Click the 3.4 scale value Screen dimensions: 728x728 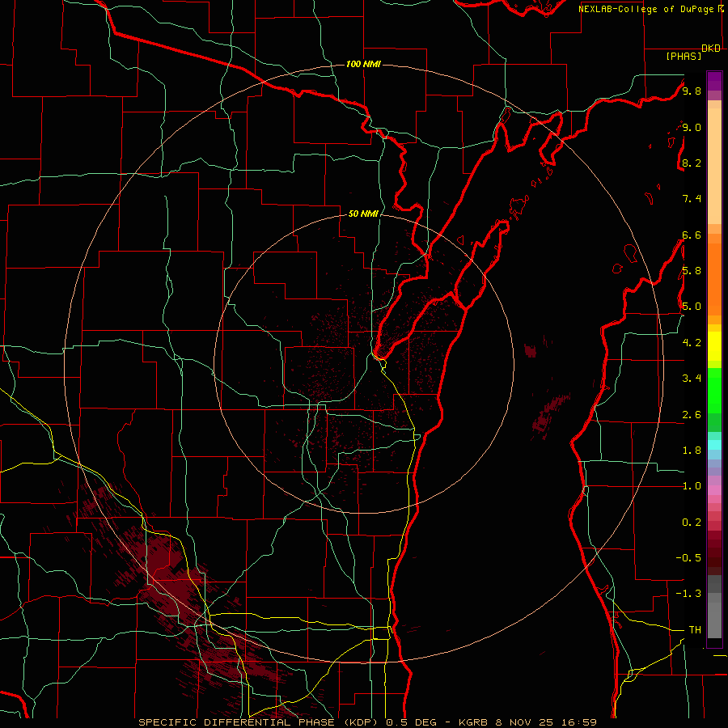pyautogui.click(x=692, y=379)
